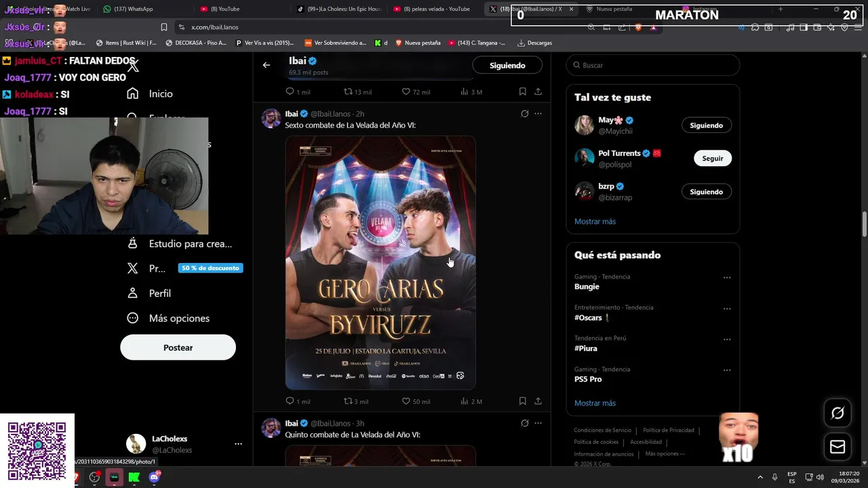Open options for the Bungie trend
The image size is (868, 488).
click(727, 277)
